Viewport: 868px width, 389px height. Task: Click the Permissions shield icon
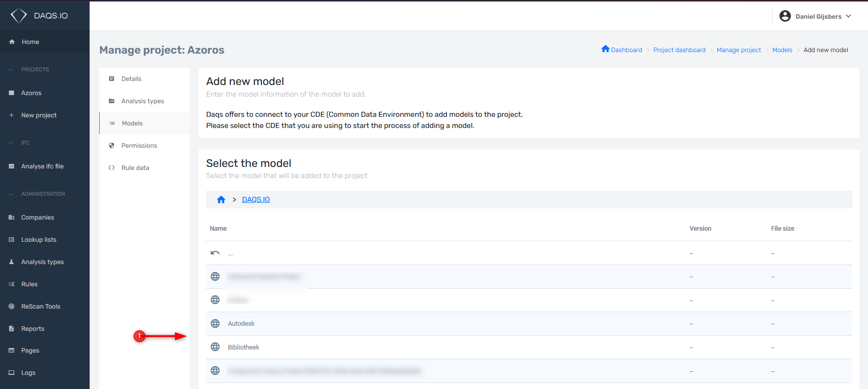(x=112, y=146)
